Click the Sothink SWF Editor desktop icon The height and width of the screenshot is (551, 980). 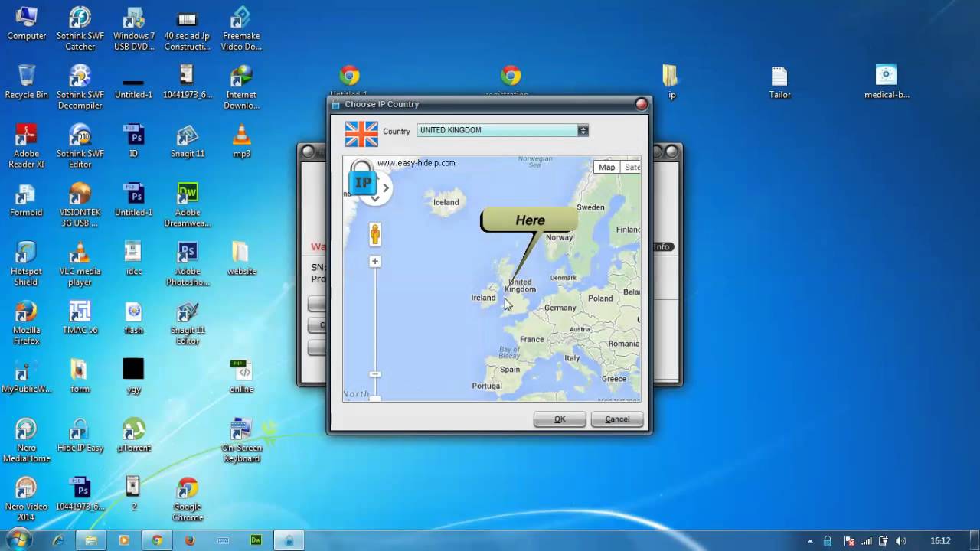[80, 146]
